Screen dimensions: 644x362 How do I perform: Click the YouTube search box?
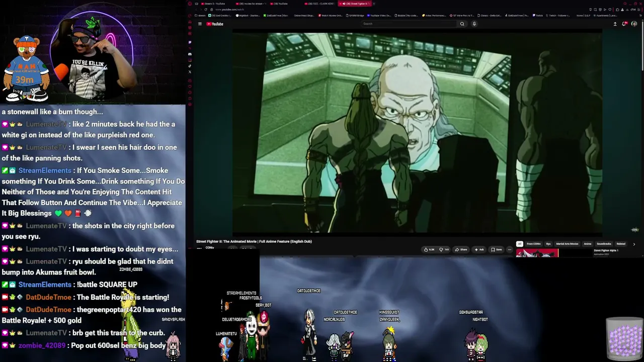[x=408, y=24]
